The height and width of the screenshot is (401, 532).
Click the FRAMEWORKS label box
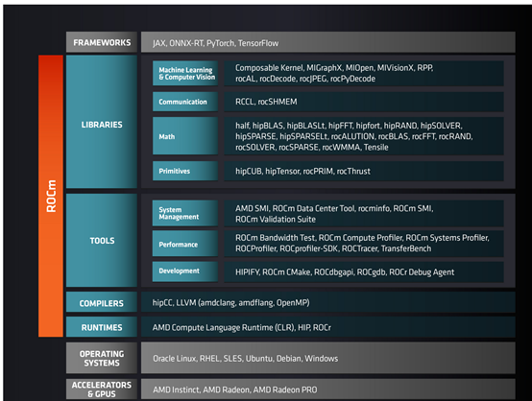pyautogui.click(x=102, y=42)
